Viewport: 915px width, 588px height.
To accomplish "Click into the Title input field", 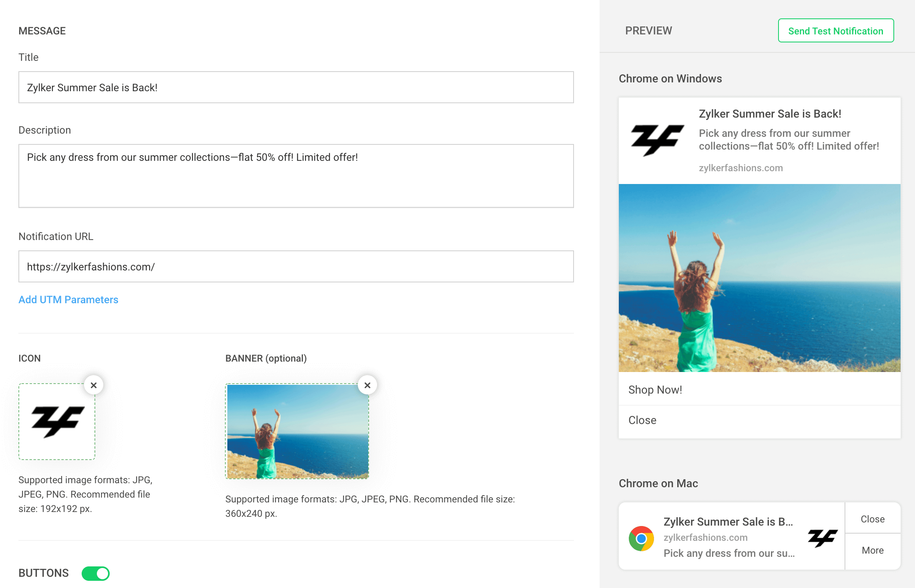I will (296, 87).
